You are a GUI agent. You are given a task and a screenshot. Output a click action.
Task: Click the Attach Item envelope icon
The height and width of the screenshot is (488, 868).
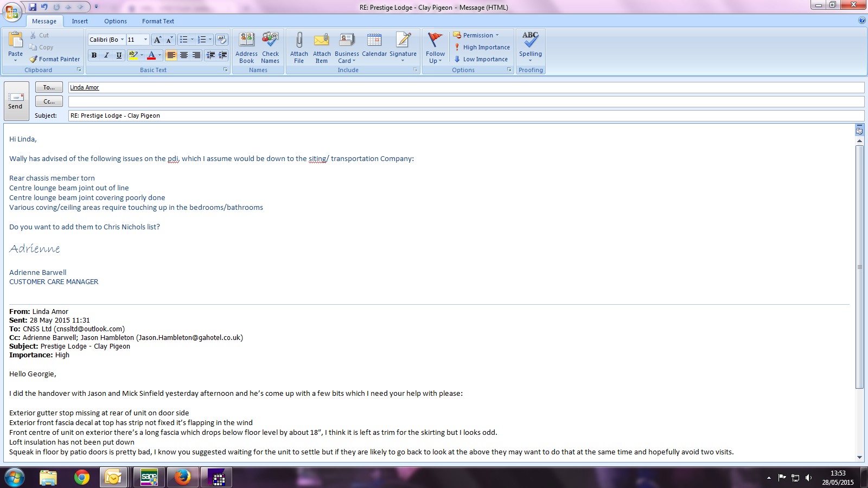coord(322,41)
